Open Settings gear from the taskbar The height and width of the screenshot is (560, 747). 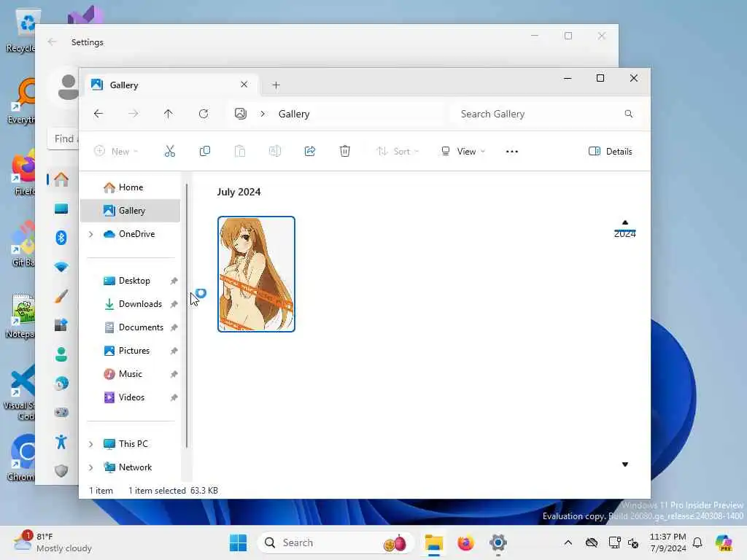pyautogui.click(x=498, y=542)
